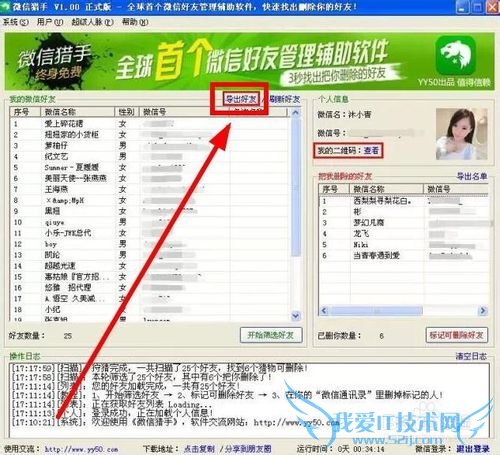Select deleted friend row 彬

pyautogui.click(x=404, y=212)
